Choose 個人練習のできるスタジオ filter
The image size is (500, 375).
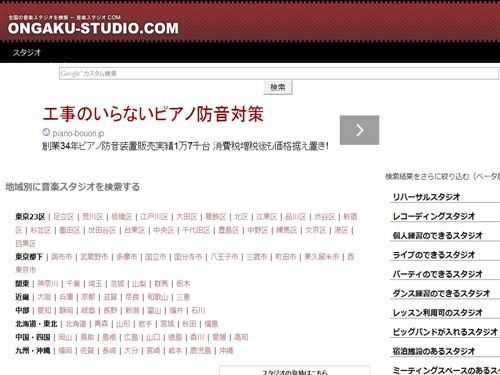point(437,235)
